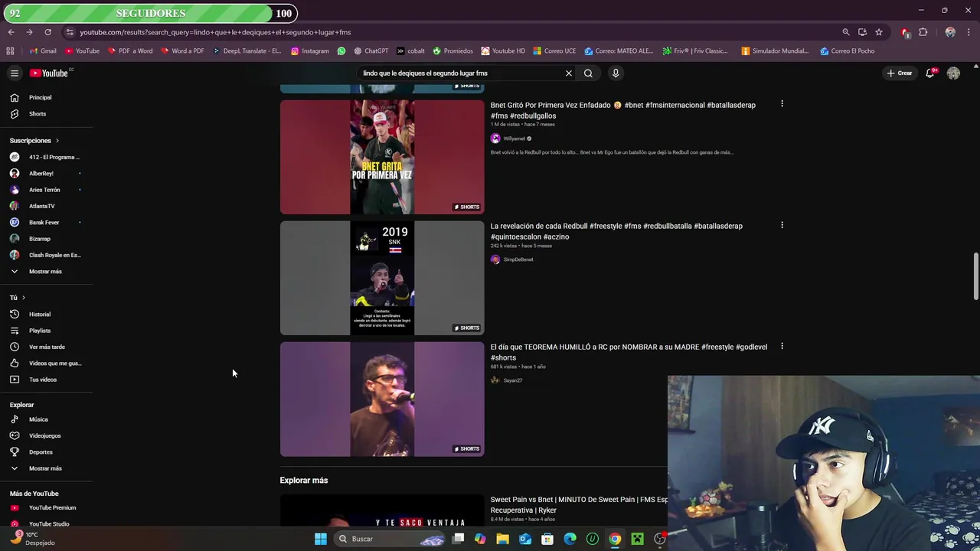Expand Mostrar más under subscriptions

click(x=46, y=271)
